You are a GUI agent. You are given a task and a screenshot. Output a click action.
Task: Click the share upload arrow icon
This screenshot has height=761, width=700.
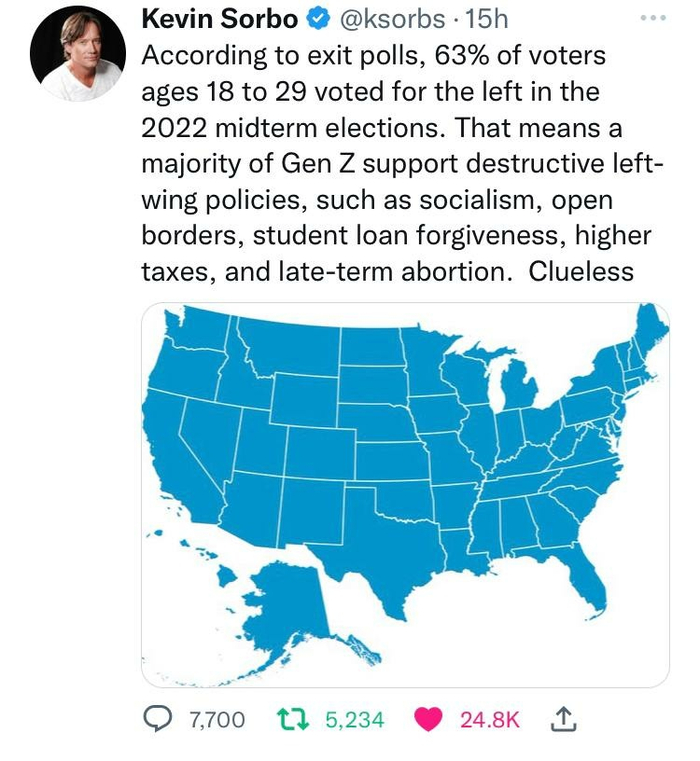pyautogui.click(x=561, y=718)
